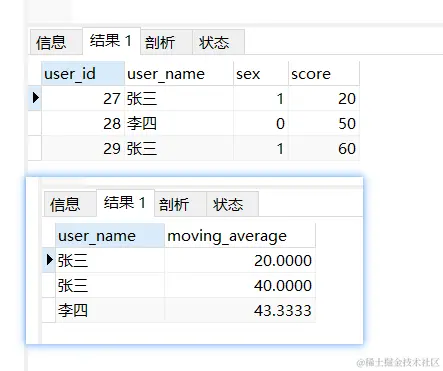This screenshot has height=371, width=443.
Task: Click the user_name header in the lower table
Action: pyautogui.click(x=110, y=236)
